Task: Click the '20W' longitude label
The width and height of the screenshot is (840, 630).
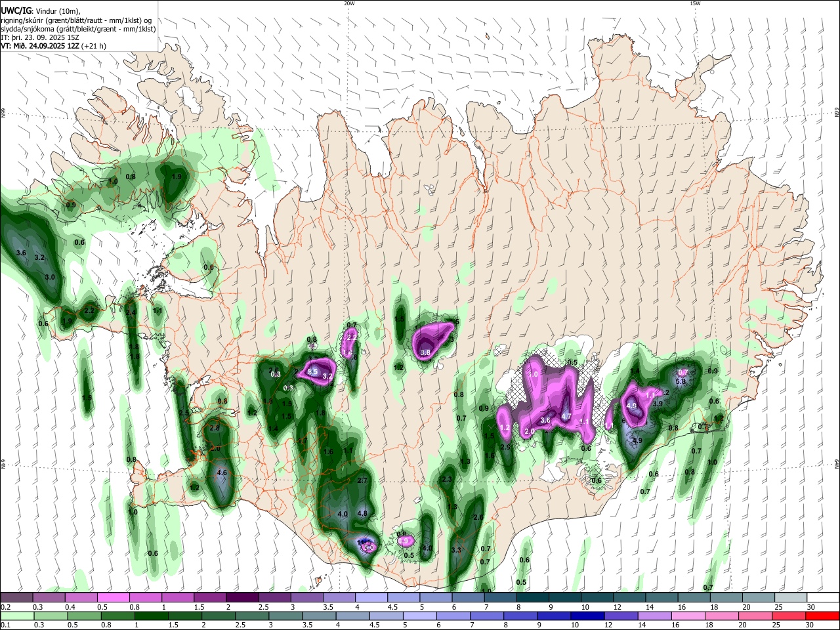Action: 349,3
